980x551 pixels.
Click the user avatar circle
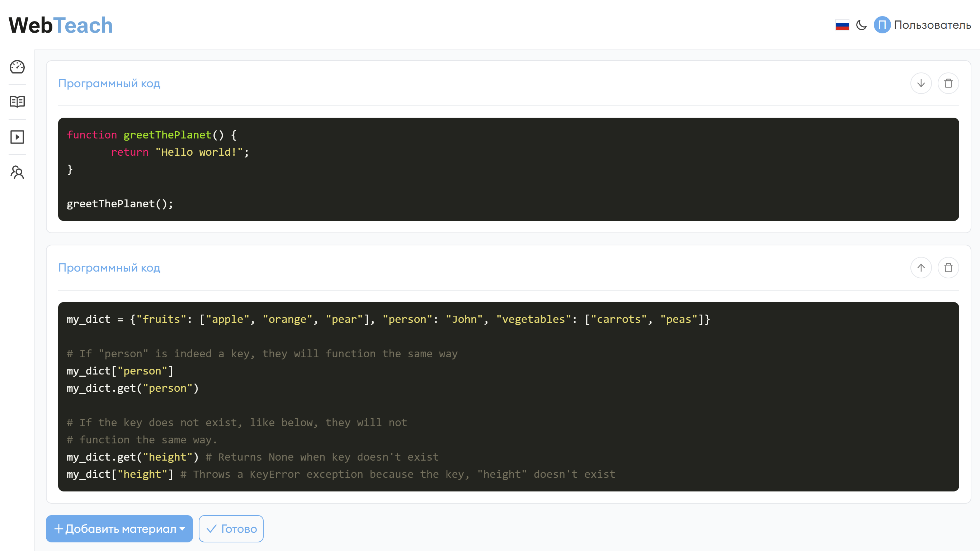tap(882, 25)
